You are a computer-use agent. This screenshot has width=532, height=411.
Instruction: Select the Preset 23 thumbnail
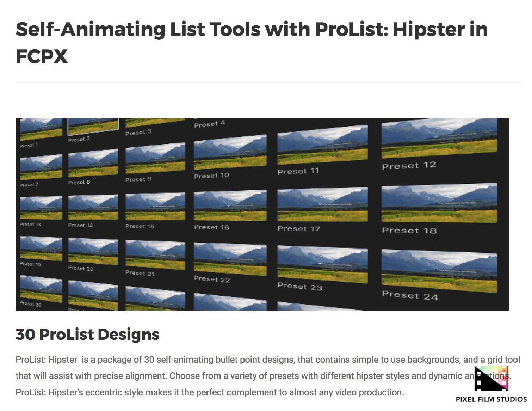[x=323, y=264]
